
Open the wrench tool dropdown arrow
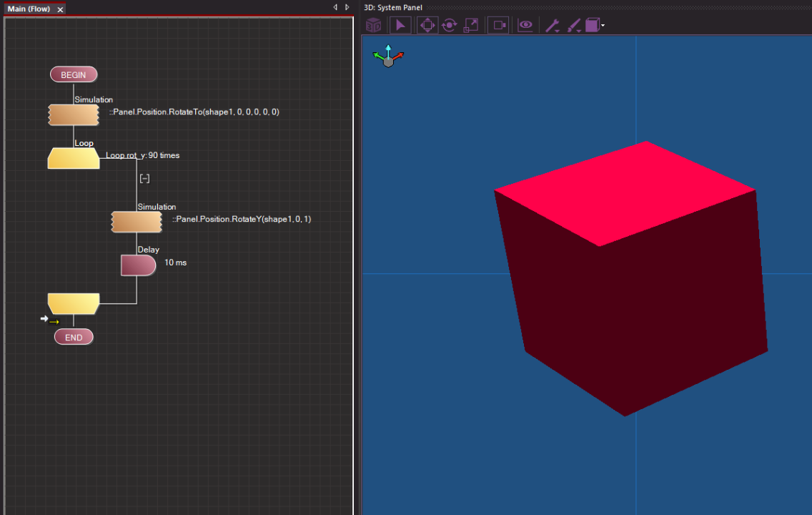(x=558, y=30)
